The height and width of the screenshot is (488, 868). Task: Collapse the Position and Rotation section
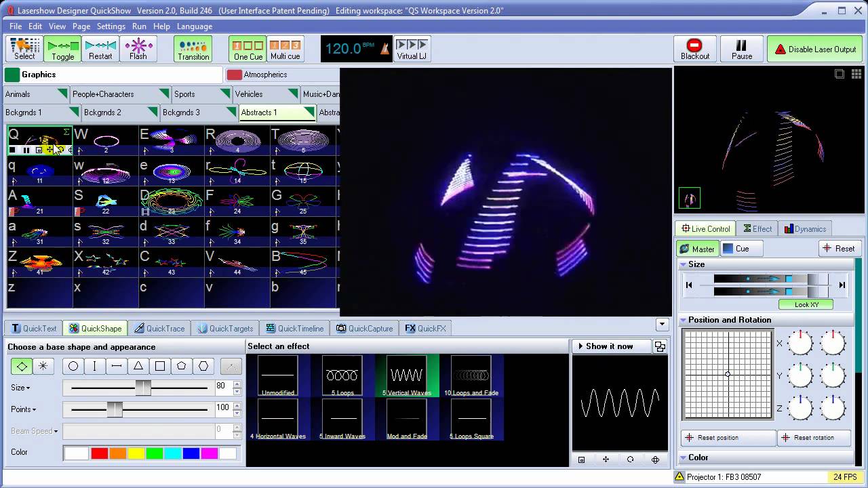point(684,320)
